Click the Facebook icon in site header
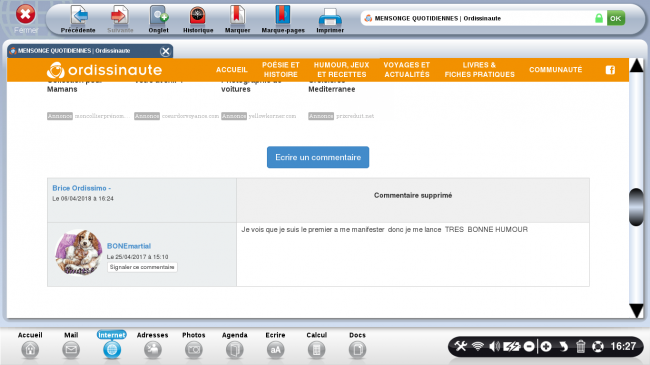Image resolution: width=650 pixels, height=365 pixels. pyautogui.click(x=610, y=70)
